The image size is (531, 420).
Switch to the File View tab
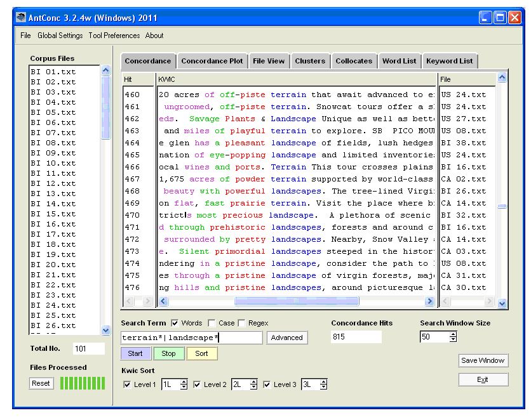[x=269, y=61]
